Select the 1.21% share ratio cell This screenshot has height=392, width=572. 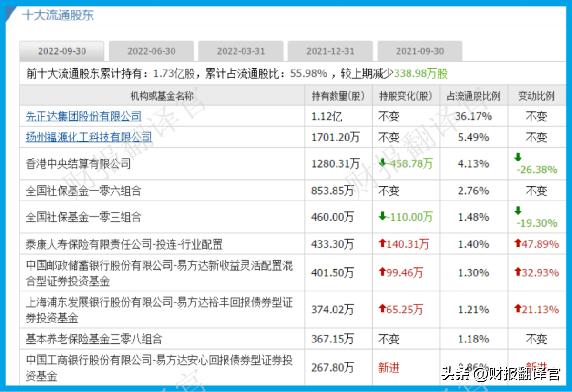[x=474, y=310]
